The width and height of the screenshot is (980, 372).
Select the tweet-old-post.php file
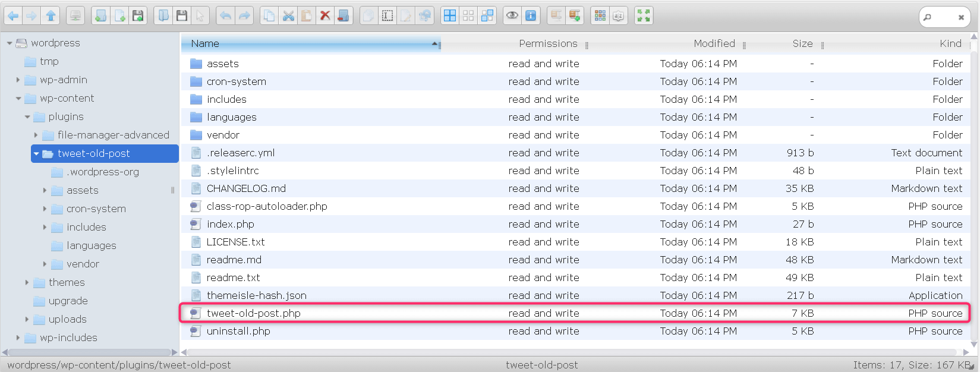253,313
